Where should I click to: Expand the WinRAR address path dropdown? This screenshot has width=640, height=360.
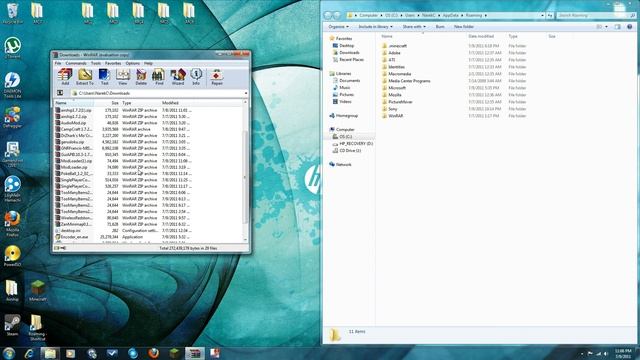pyautogui.click(x=246, y=93)
